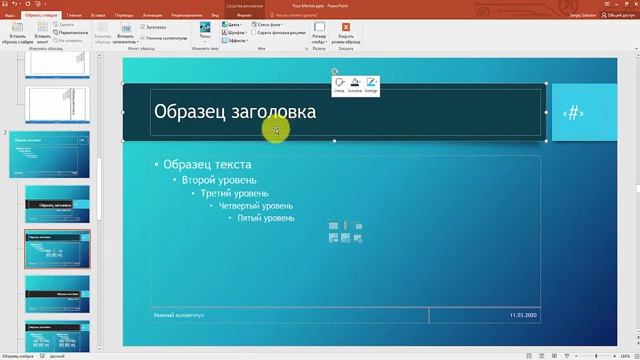Click the insert picture icon in content placeholder
This screenshot has width=640, height=360.
pyautogui.click(x=333, y=238)
